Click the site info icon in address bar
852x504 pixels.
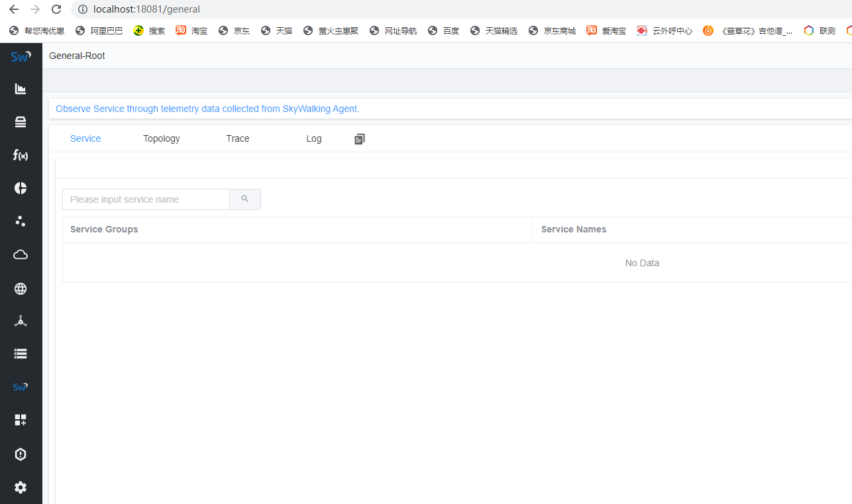click(82, 9)
